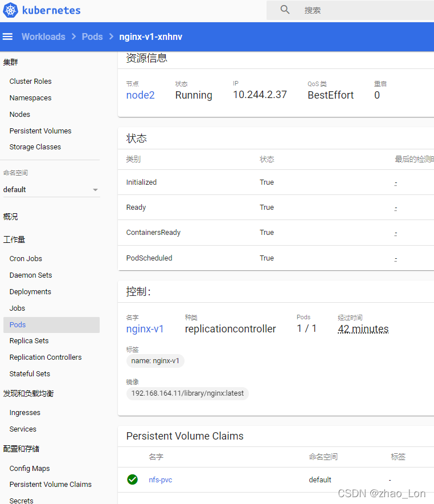Screen dimensions: 434x504
Task: Click the restart count 0
Action: [377, 95]
